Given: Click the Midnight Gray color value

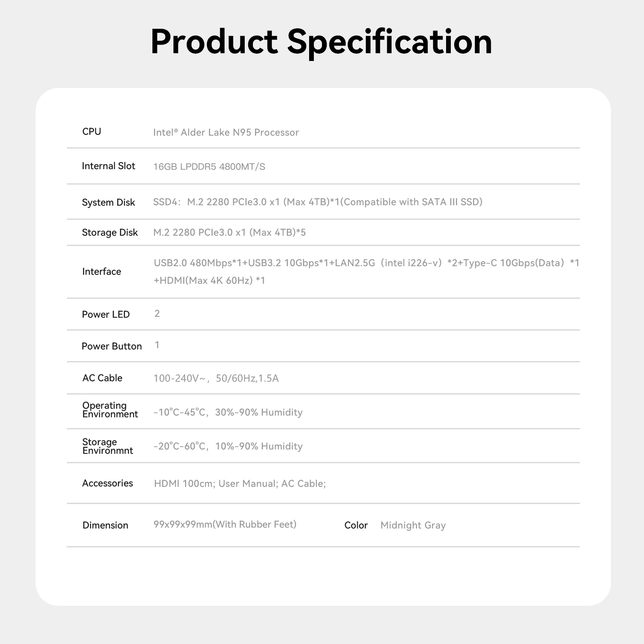Looking at the screenshot, I should click(x=413, y=525).
